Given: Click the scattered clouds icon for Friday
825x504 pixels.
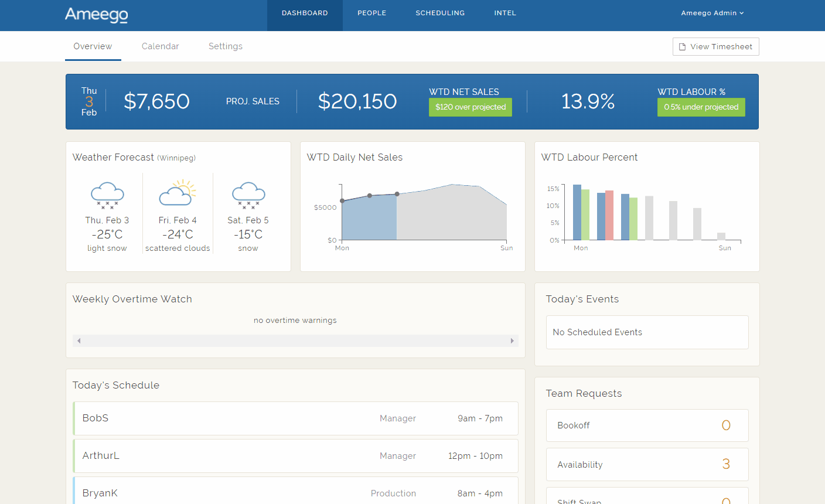Looking at the screenshot, I should pos(178,193).
